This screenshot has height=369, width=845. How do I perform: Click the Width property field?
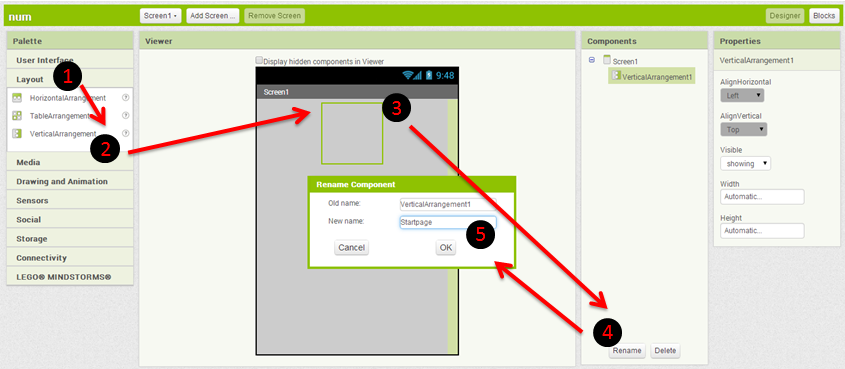[x=762, y=197]
